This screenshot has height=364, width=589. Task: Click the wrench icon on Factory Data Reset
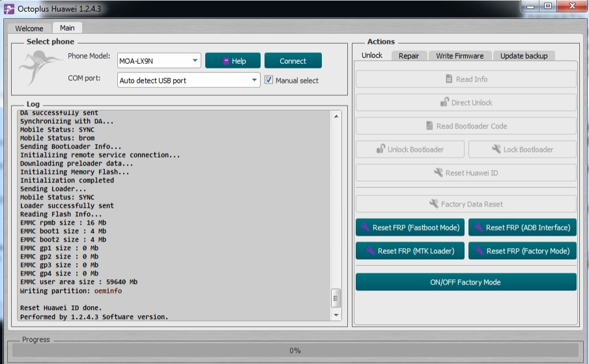click(x=434, y=204)
